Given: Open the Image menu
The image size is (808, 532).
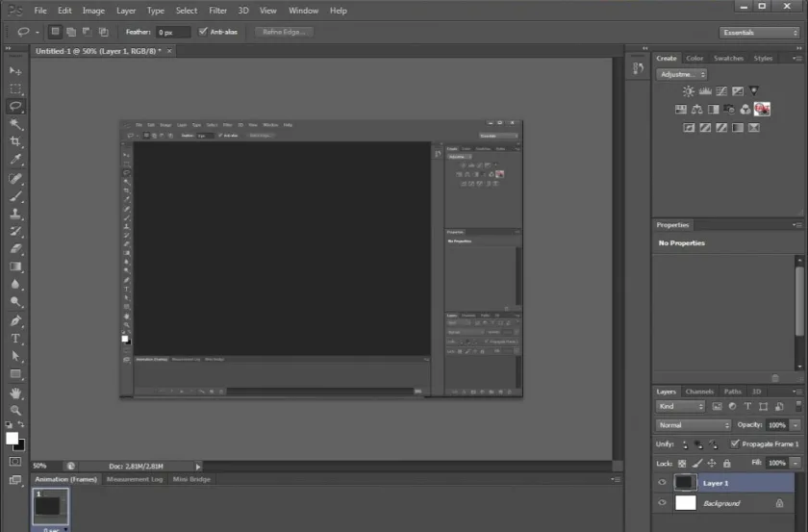Looking at the screenshot, I should (93, 11).
